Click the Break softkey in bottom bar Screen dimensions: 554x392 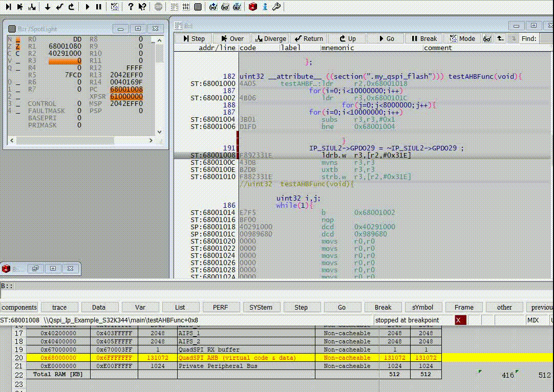(x=383, y=307)
